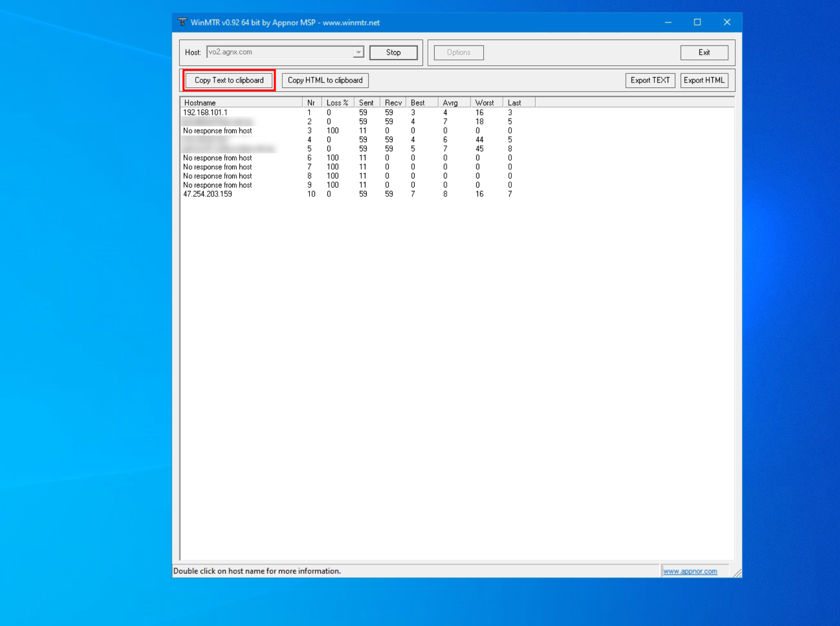Open the Host dropdown arrow
The image size is (840, 626).
358,53
